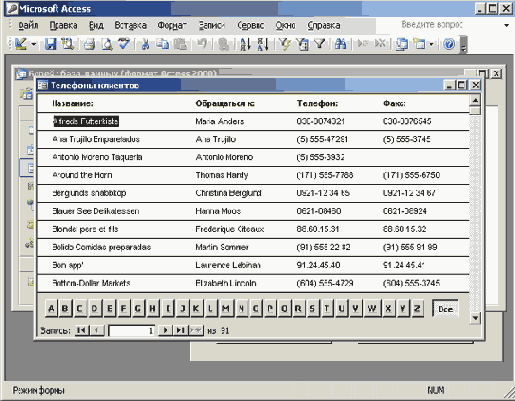This screenshot has height=401, width=515.
Task: Create new record via navigation asterisk button
Action: [196, 330]
